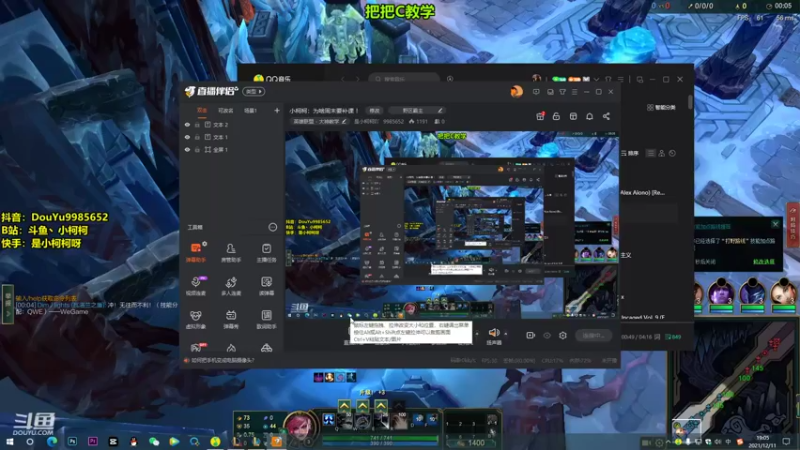Click the QQ Music right scrollbar
Image resolution: width=800 pixels, height=450 pixels.
point(690,102)
